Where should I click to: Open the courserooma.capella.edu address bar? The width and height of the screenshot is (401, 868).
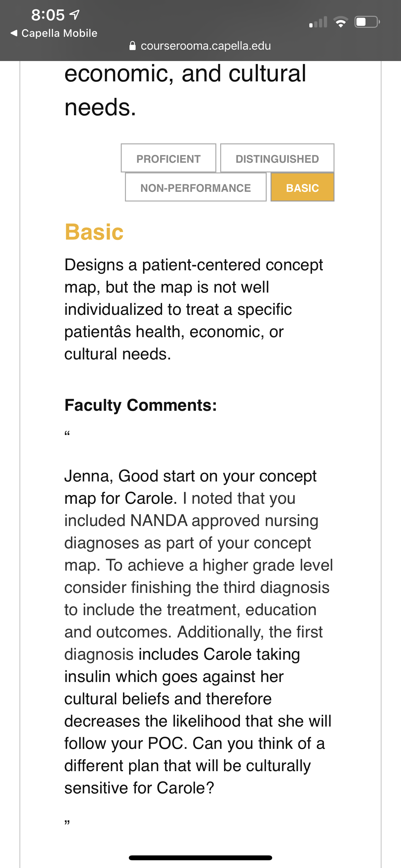pos(200,46)
